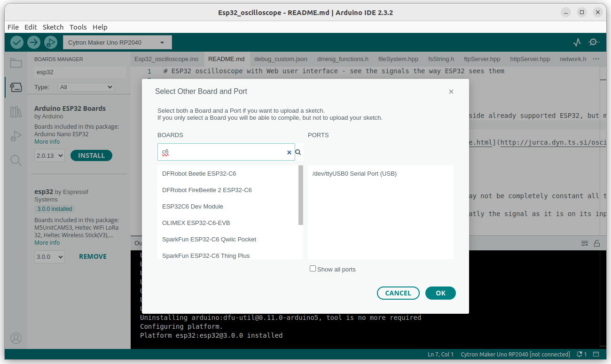
Task: Switch to the ftpServer.hpp tab
Action: coord(482,59)
